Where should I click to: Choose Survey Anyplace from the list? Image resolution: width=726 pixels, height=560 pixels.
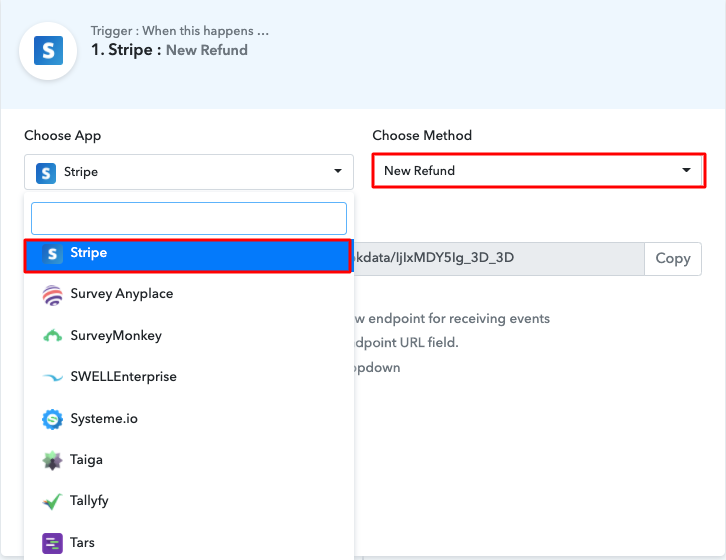click(189, 294)
